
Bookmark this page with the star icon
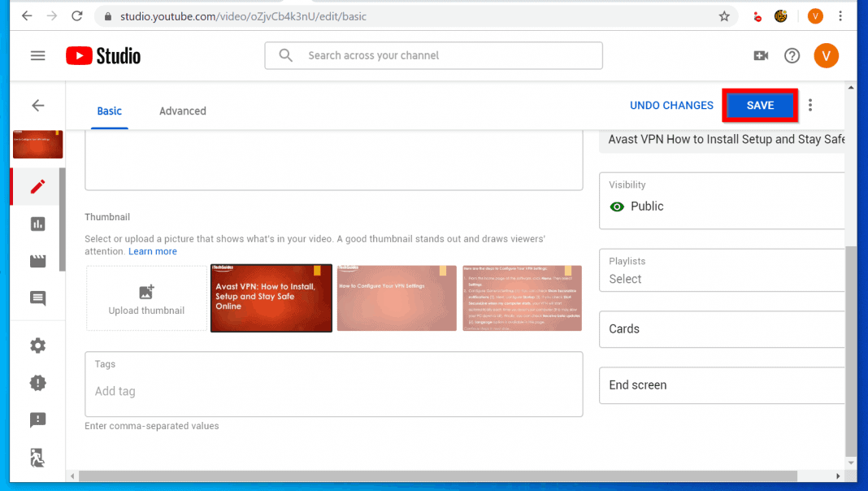pyautogui.click(x=724, y=16)
